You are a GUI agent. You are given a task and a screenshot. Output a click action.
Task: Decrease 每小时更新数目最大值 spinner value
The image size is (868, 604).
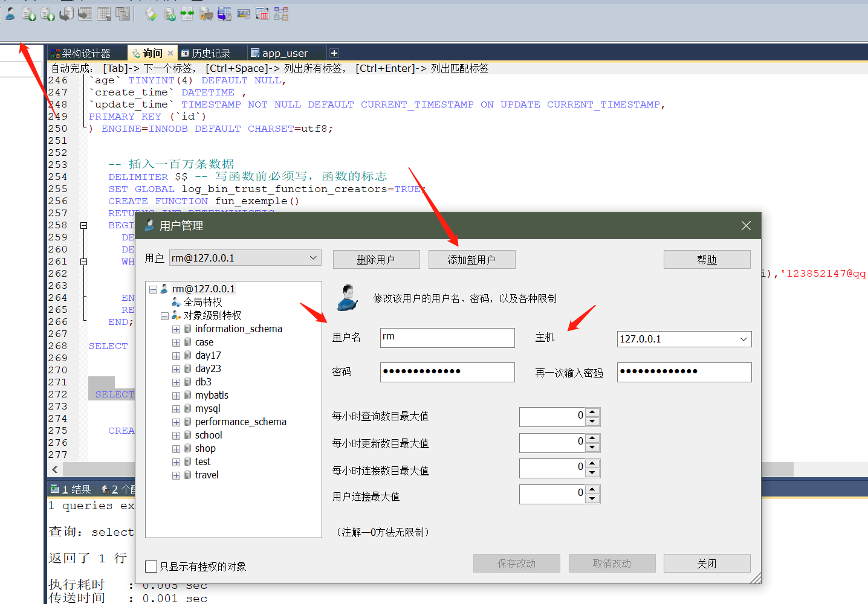[x=592, y=448]
